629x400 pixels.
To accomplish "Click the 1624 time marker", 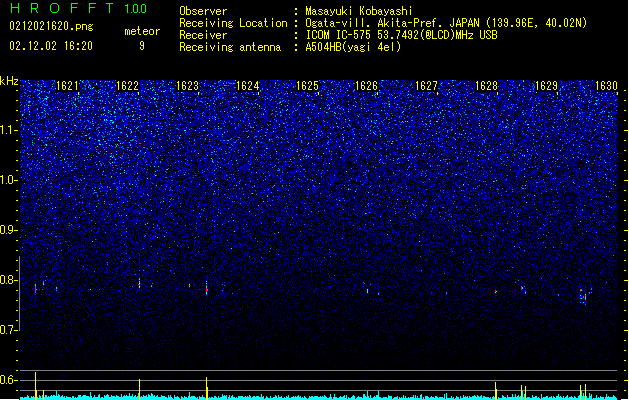I will [248, 86].
